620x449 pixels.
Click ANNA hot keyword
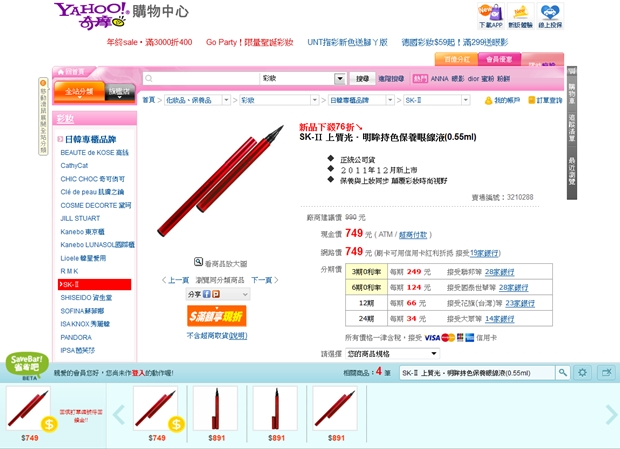tap(439, 79)
